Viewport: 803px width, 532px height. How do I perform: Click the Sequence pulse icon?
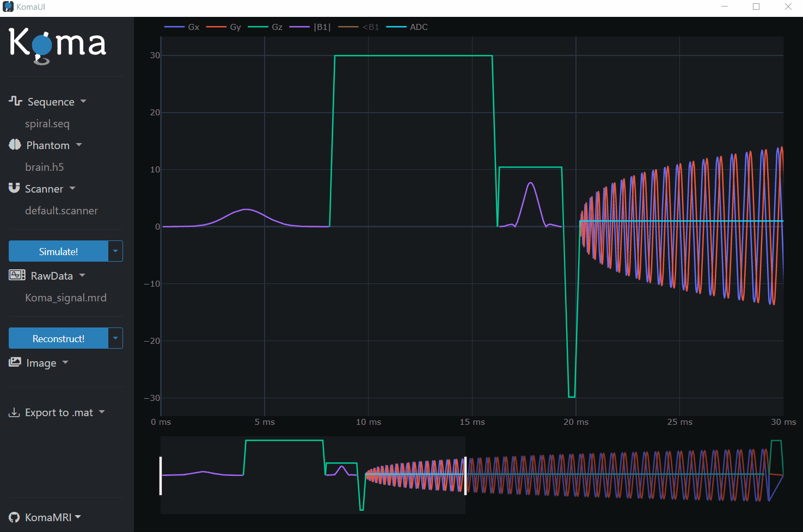click(15, 101)
